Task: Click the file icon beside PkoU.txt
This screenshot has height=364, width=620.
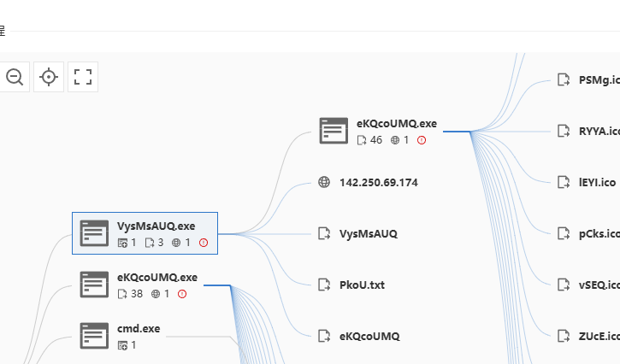Action: click(324, 285)
